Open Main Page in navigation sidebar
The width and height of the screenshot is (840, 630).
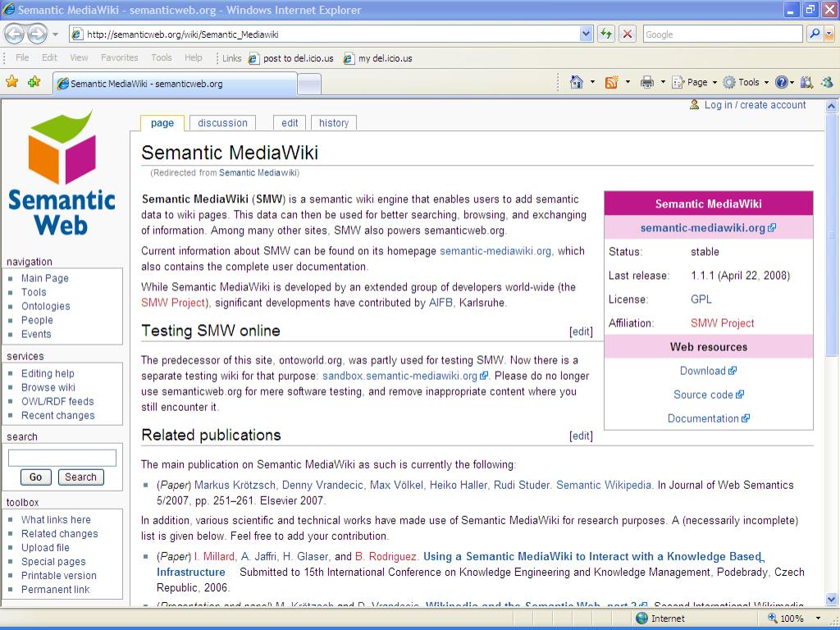[45, 278]
